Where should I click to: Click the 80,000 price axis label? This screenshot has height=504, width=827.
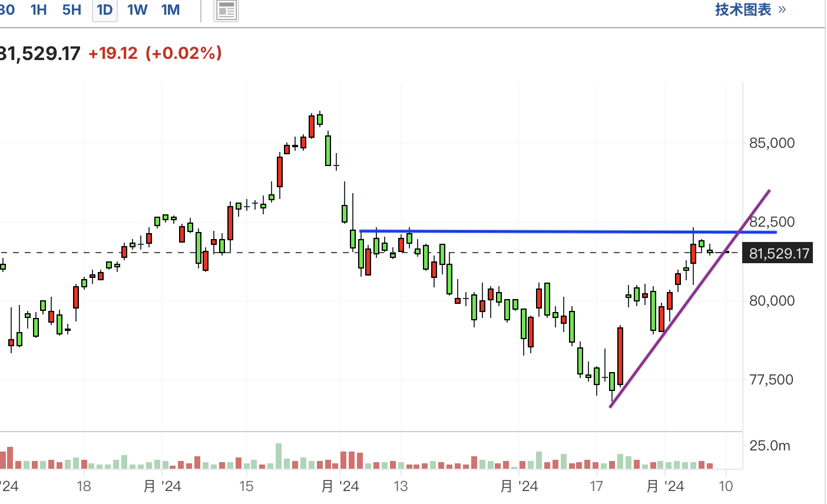tap(772, 301)
